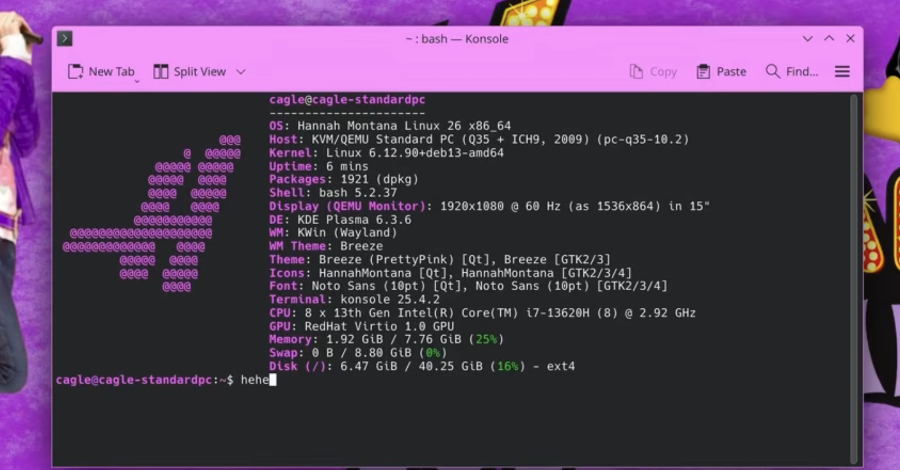Screen dimensions: 900x470
Task: Click the '~ : bash — Konsole' window title
Action: click(457, 39)
